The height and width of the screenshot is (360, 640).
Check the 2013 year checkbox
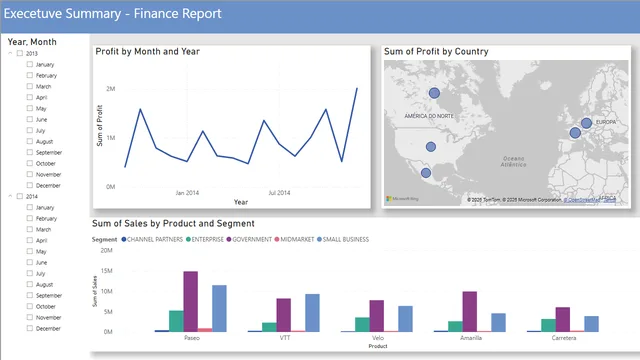pos(20,53)
